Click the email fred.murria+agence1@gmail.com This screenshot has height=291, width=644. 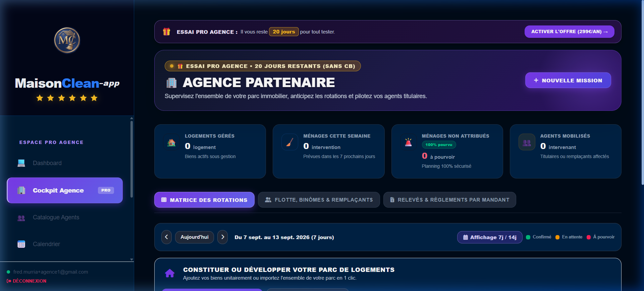click(51, 272)
